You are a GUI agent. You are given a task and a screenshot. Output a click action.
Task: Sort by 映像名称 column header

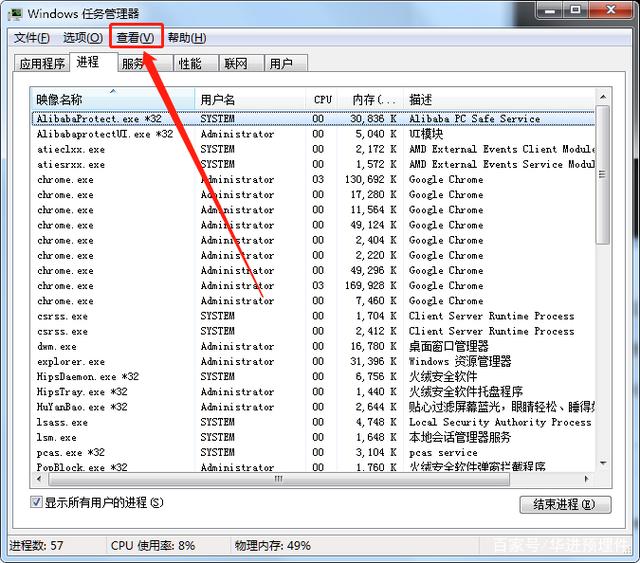point(113,100)
